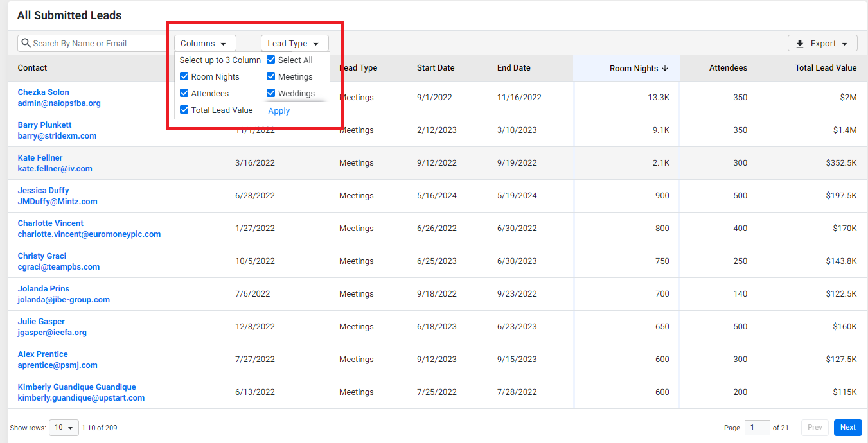Open the Columns dropdown
Screen dimensions: 868x443
click(205, 43)
